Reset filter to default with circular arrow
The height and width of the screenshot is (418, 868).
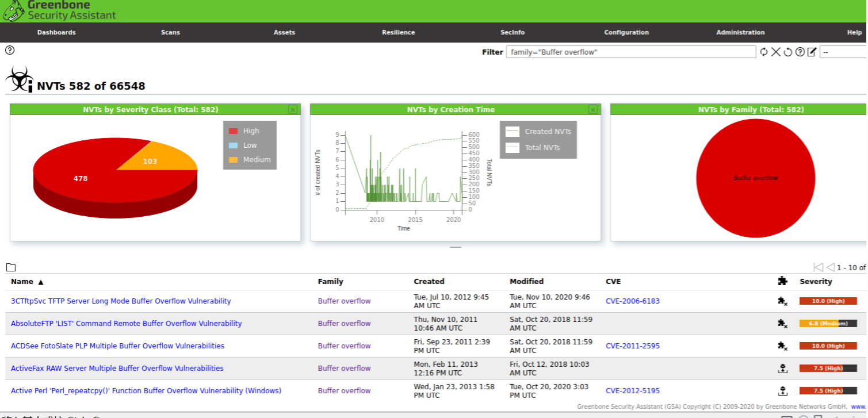(788, 52)
